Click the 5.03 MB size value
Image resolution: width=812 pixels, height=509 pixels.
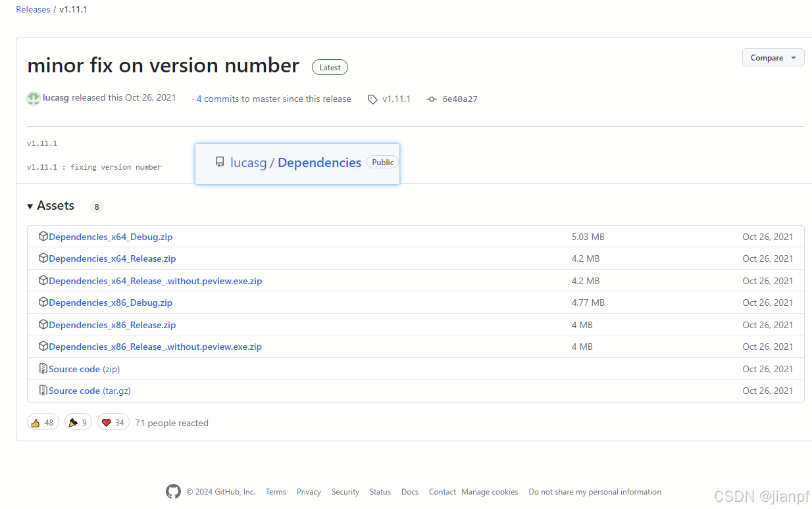coord(588,237)
